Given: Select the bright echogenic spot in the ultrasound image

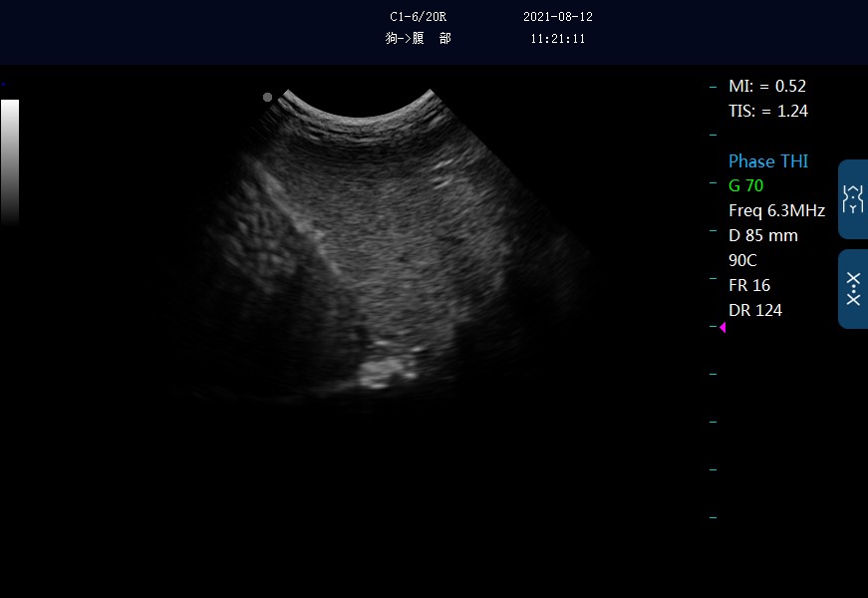Looking at the screenshot, I should [387, 370].
